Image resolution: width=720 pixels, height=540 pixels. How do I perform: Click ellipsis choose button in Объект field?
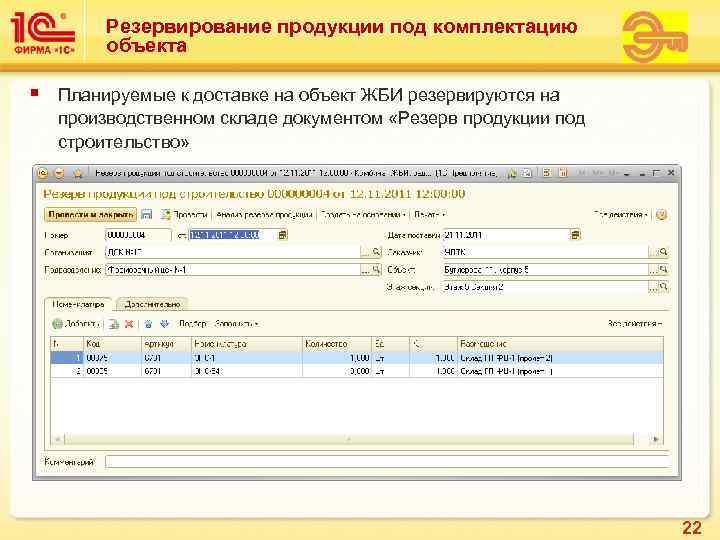652,270
